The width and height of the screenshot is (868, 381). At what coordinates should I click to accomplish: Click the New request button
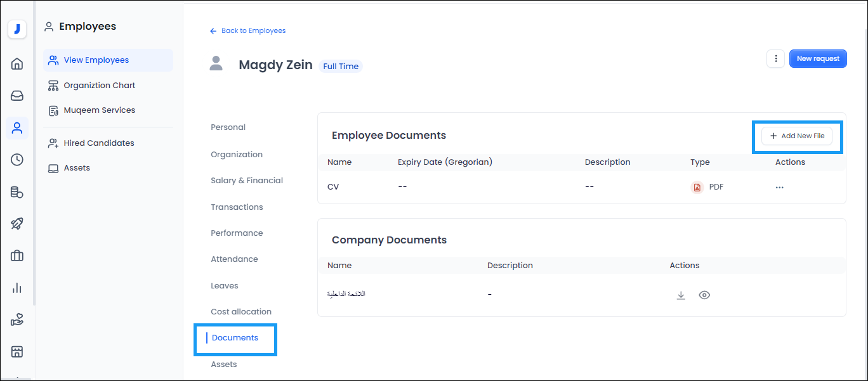pos(817,58)
